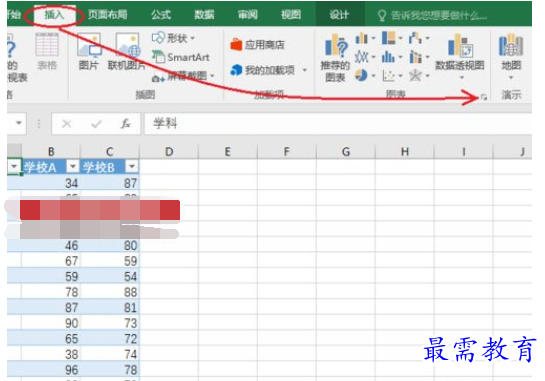The height and width of the screenshot is (381, 545).
Task: Open column A's filter dropdown
Action: pyautogui.click(x=14, y=167)
